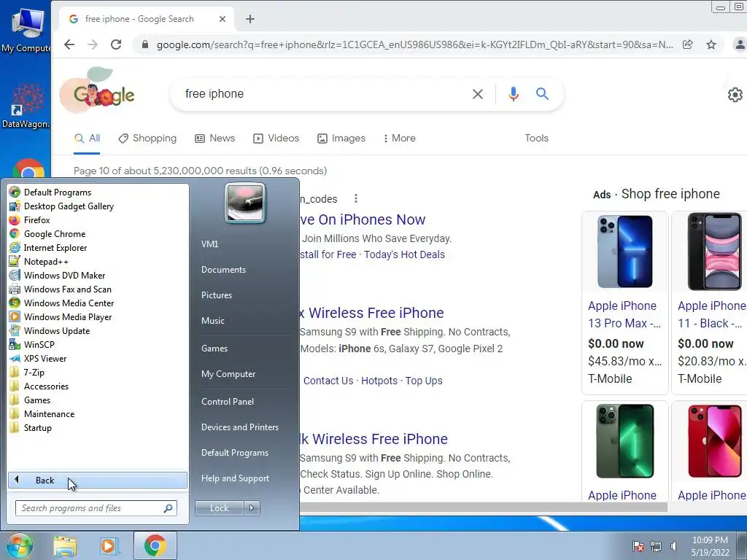Bookmark this page with the star

click(x=711, y=44)
